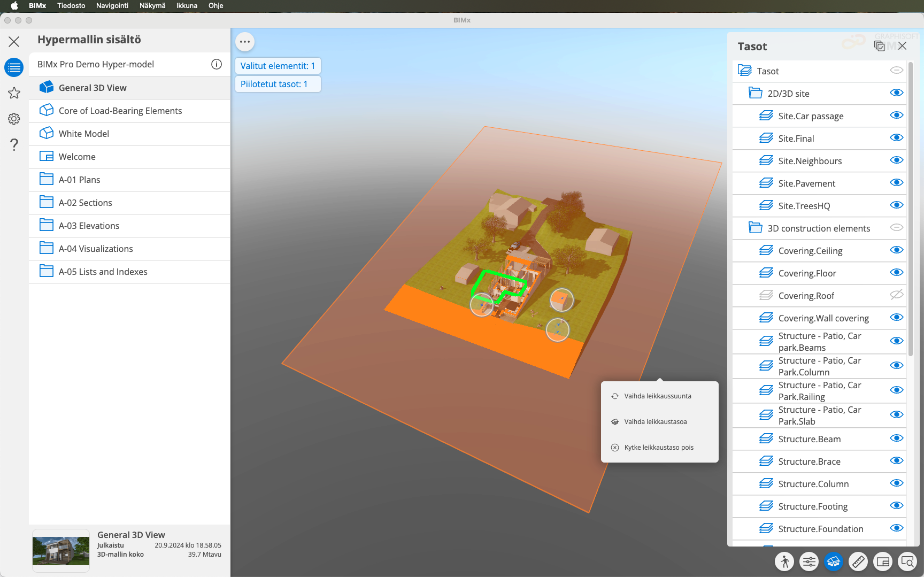This screenshot has height=577, width=924.
Task: Choose Kytke leikkaustaso pois
Action: [x=659, y=448]
